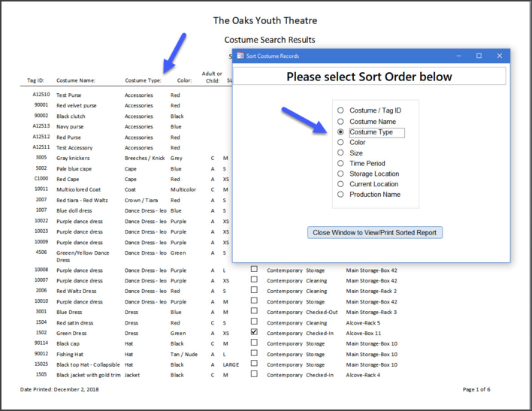532x411 pixels.
Task: Click 'Alcove-Rack 4' storage location
Action: (x=363, y=375)
